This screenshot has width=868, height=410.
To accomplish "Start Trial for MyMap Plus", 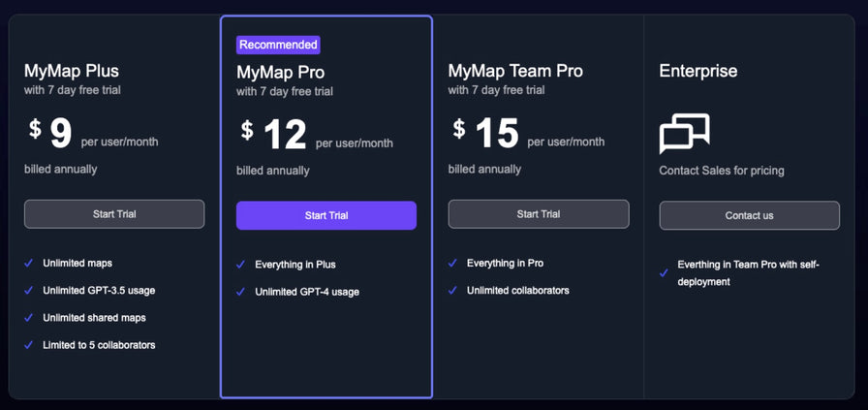I will pos(114,214).
